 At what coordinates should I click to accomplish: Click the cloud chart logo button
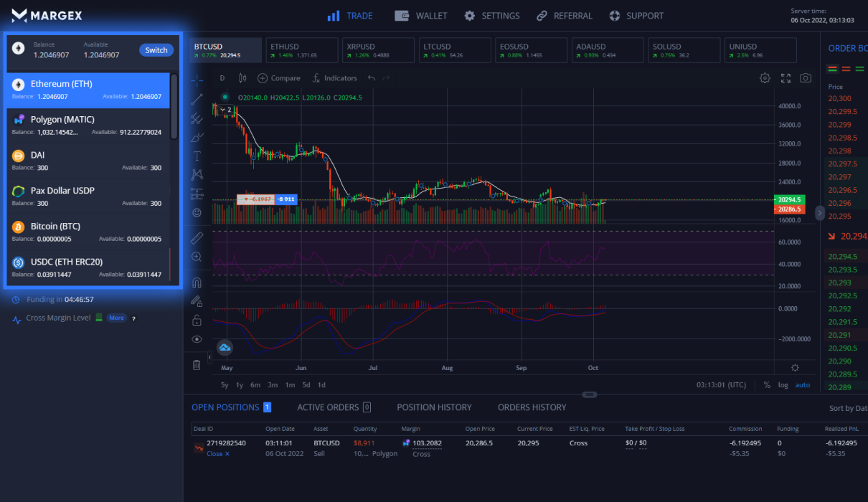[x=225, y=348]
